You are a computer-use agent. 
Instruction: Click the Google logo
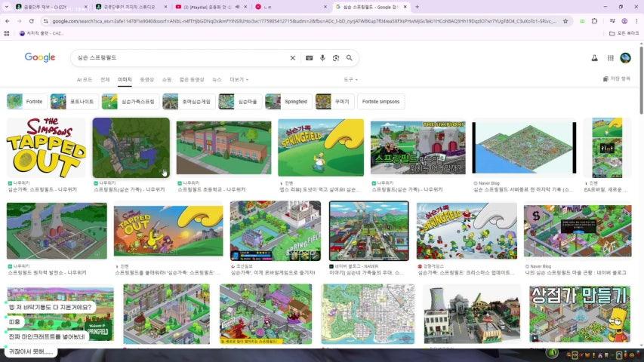(39, 57)
